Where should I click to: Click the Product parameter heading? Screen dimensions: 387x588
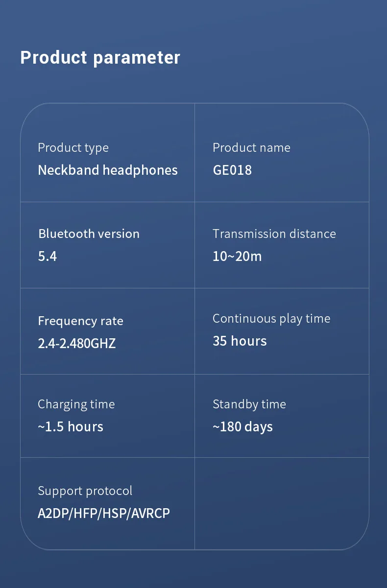[100, 58]
